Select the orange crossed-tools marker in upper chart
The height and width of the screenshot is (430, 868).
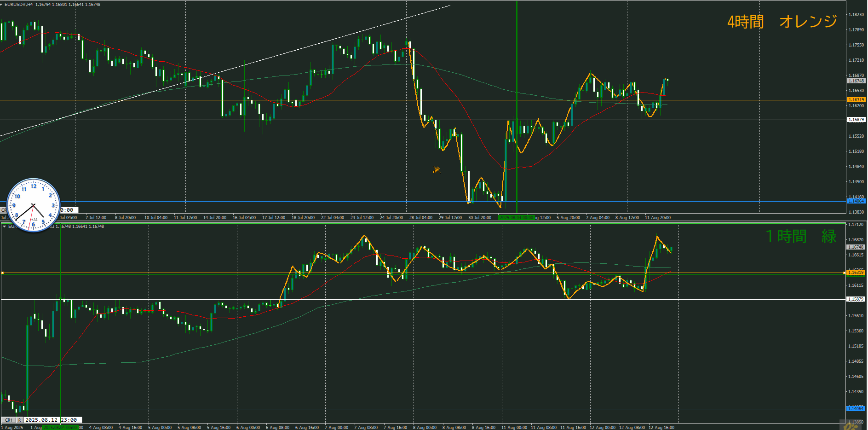click(x=437, y=170)
